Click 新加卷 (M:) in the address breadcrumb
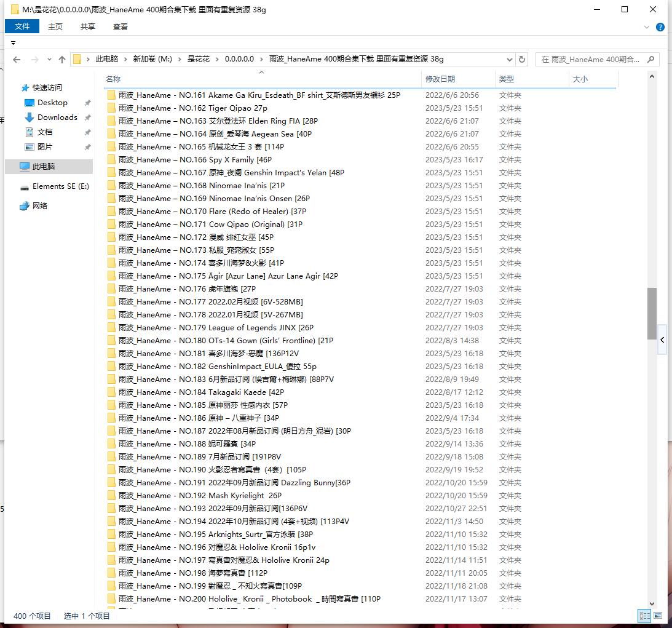 coord(152,59)
